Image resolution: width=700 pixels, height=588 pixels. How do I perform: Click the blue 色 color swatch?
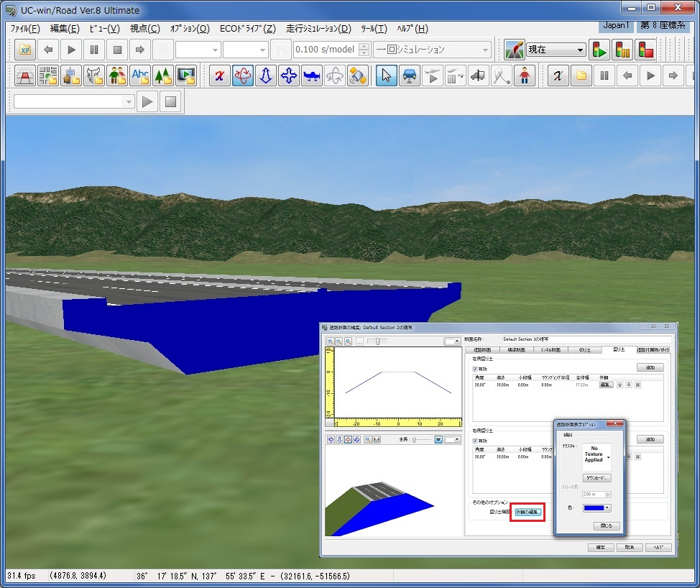point(594,507)
